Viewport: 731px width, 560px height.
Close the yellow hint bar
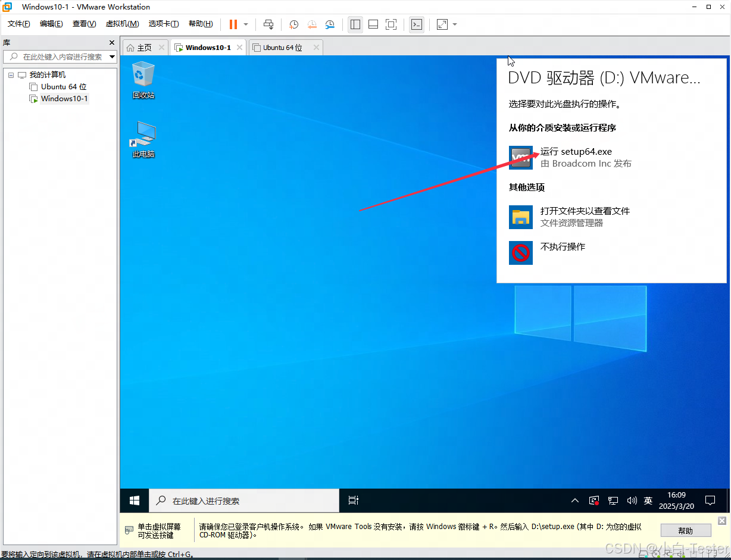722,520
